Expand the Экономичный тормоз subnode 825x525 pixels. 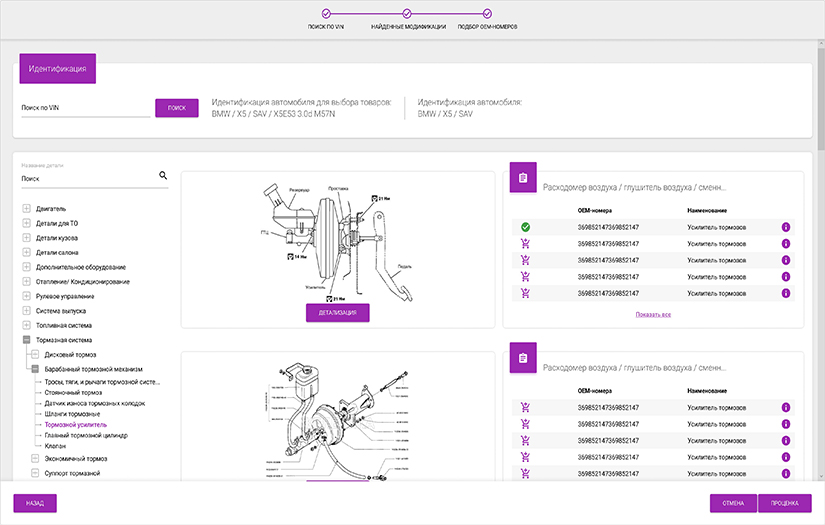(x=35, y=458)
